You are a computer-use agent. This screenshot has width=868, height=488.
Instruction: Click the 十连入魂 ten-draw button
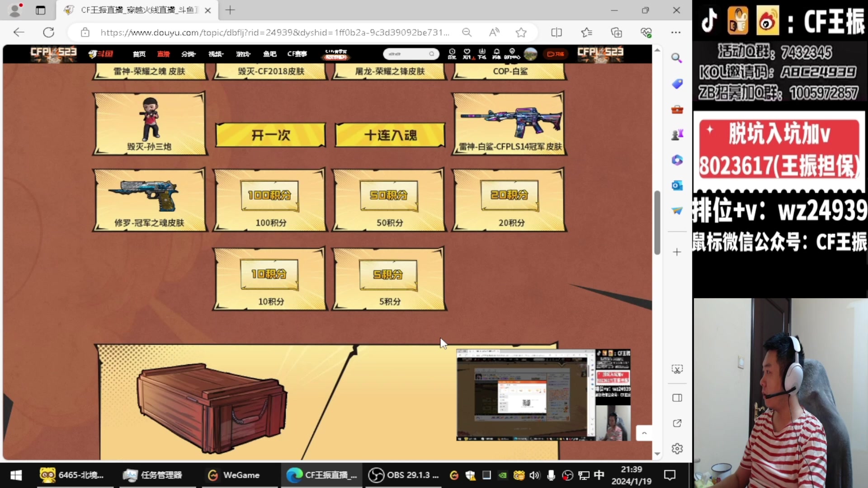point(390,135)
